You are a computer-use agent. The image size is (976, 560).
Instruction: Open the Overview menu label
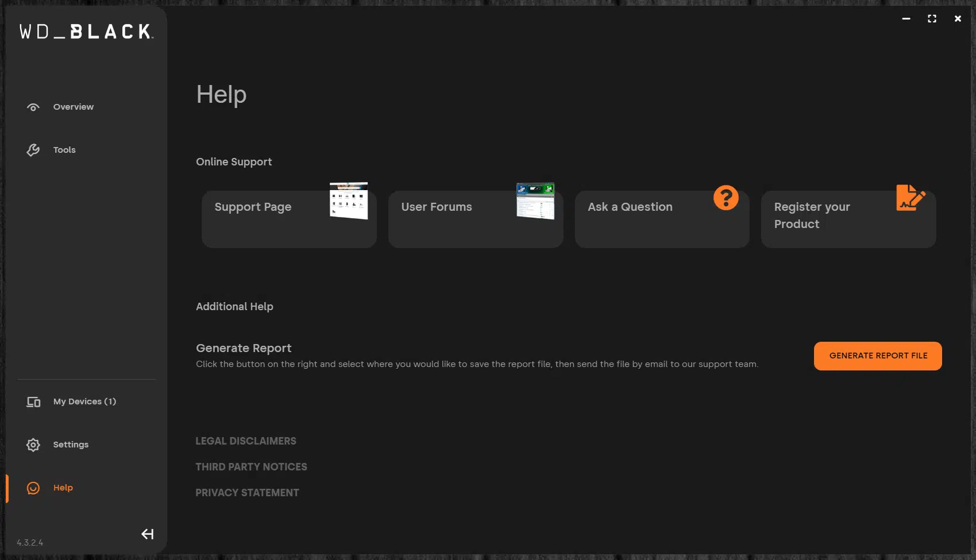(x=74, y=107)
